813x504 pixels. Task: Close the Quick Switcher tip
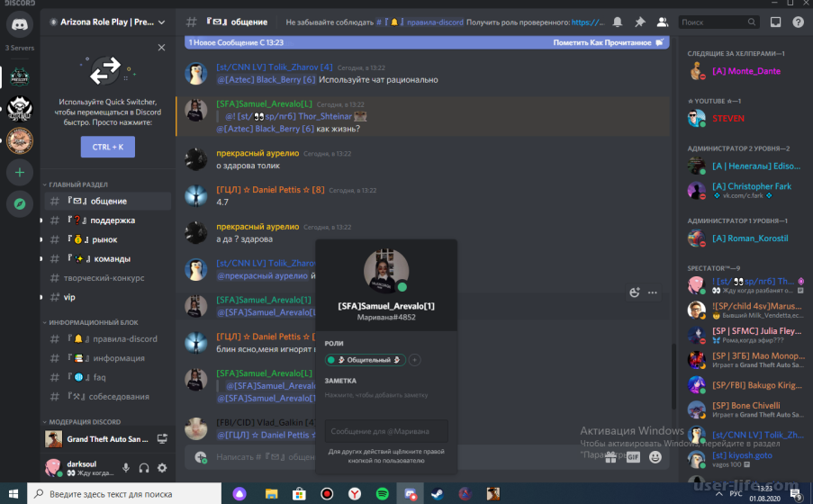point(161,47)
